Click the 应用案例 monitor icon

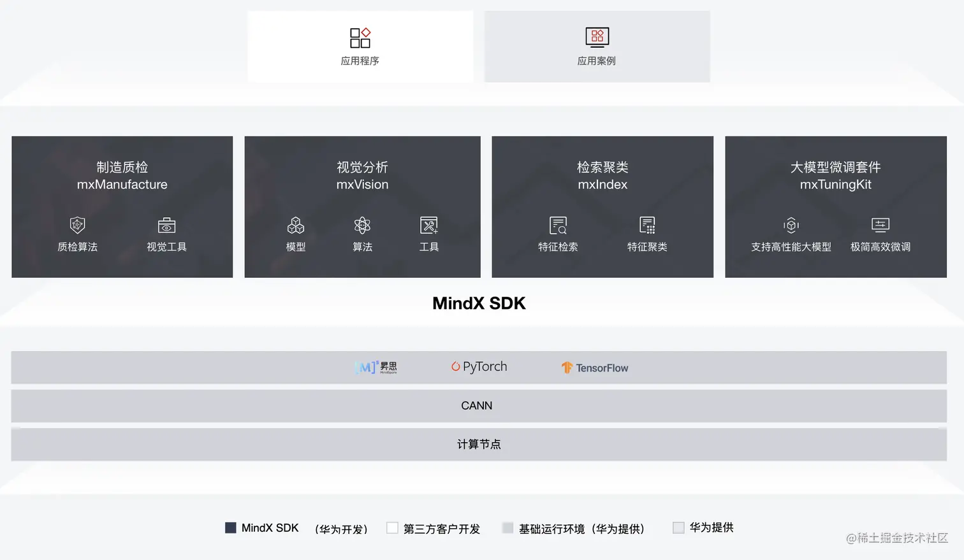pos(597,38)
